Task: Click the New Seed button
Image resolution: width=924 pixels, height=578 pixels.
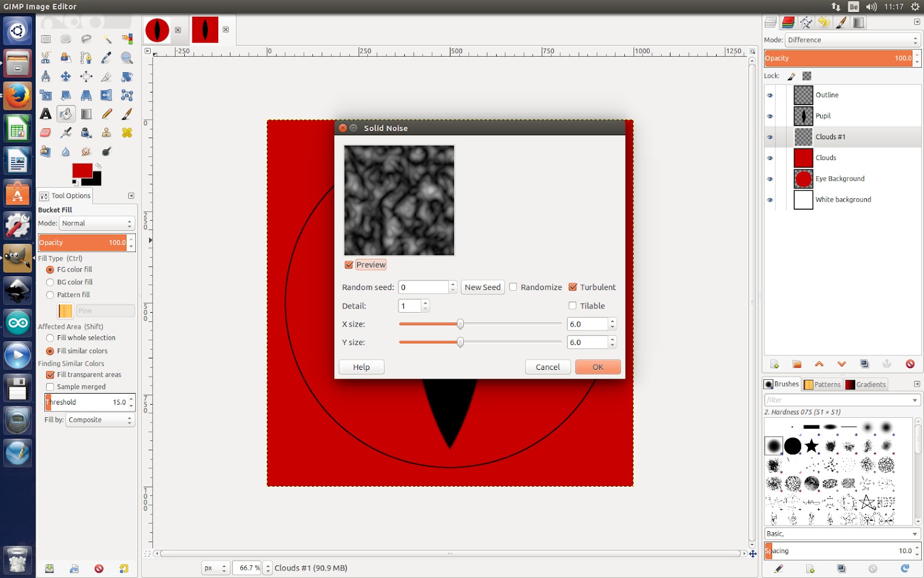Action: (x=482, y=287)
